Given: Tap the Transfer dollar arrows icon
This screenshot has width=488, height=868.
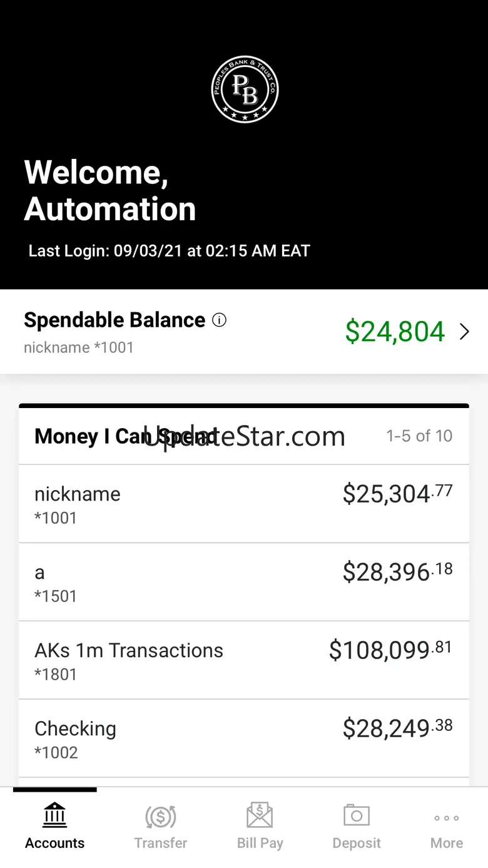Looking at the screenshot, I should [x=161, y=816].
